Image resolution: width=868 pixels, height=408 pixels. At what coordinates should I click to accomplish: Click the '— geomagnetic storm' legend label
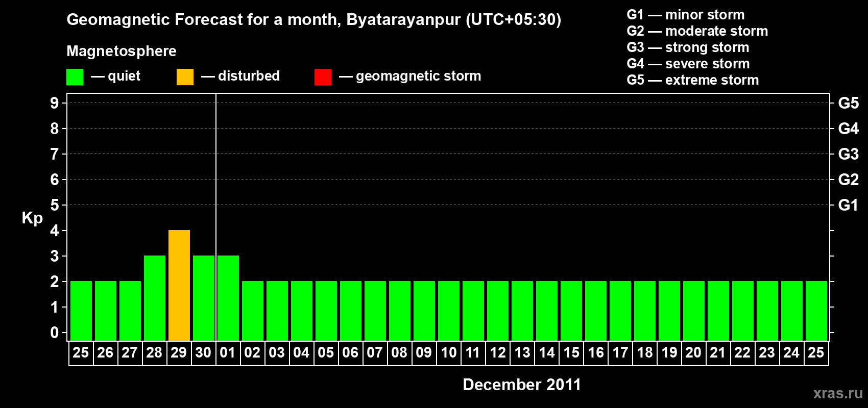pyautogui.click(x=410, y=76)
